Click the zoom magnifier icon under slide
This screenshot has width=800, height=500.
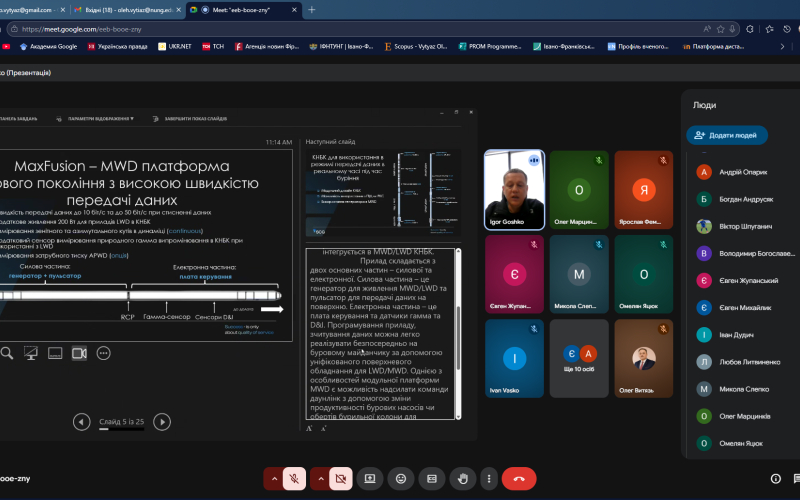click(x=7, y=353)
